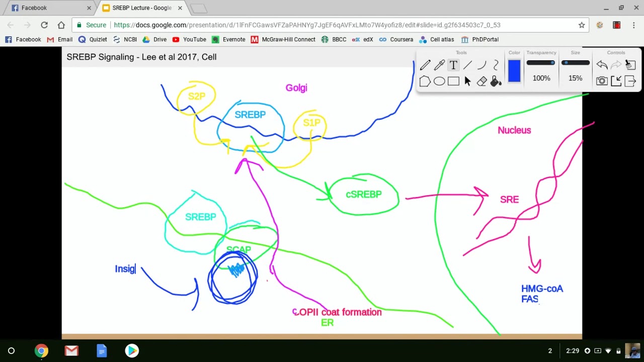This screenshot has height=362, width=644.
Task: Select the Text (T) tool
Action: tap(453, 65)
